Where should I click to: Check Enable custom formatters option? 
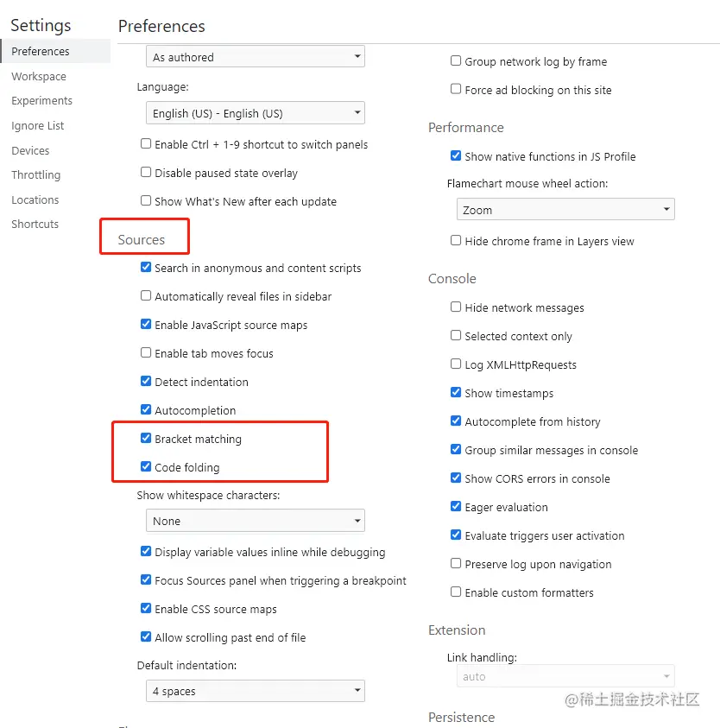click(x=456, y=592)
